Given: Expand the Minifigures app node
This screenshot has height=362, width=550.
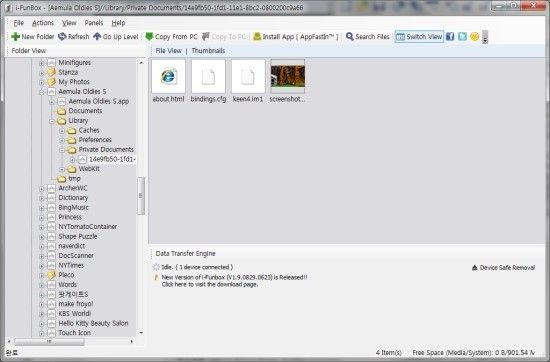Looking at the screenshot, I should pyautogui.click(x=41, y=63).
